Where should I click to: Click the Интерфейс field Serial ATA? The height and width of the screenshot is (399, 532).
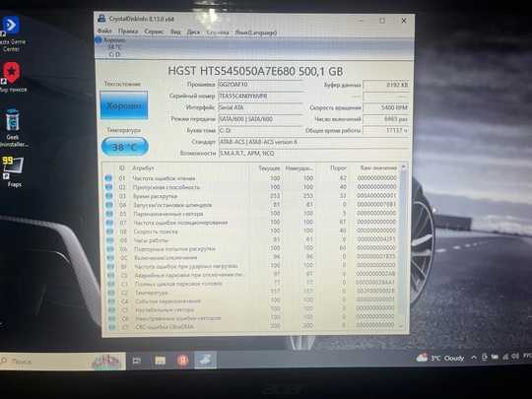(260, 107)
